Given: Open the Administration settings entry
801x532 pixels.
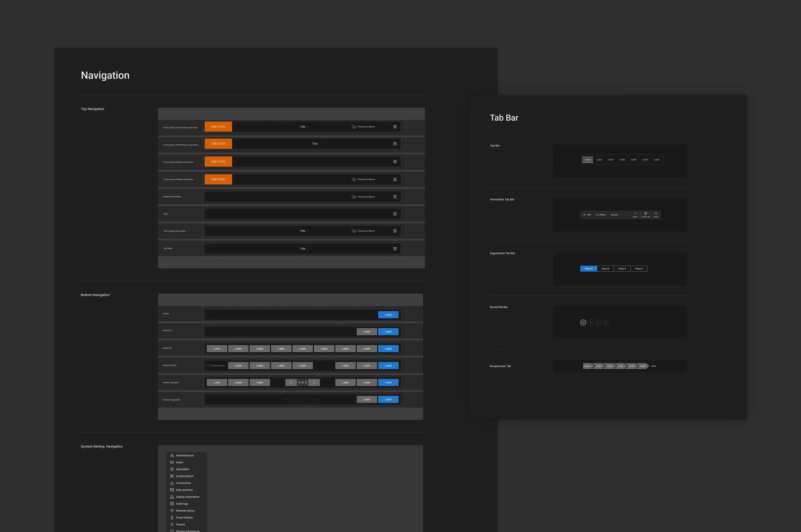Looking at the screenshot, I should coord(185,455).
